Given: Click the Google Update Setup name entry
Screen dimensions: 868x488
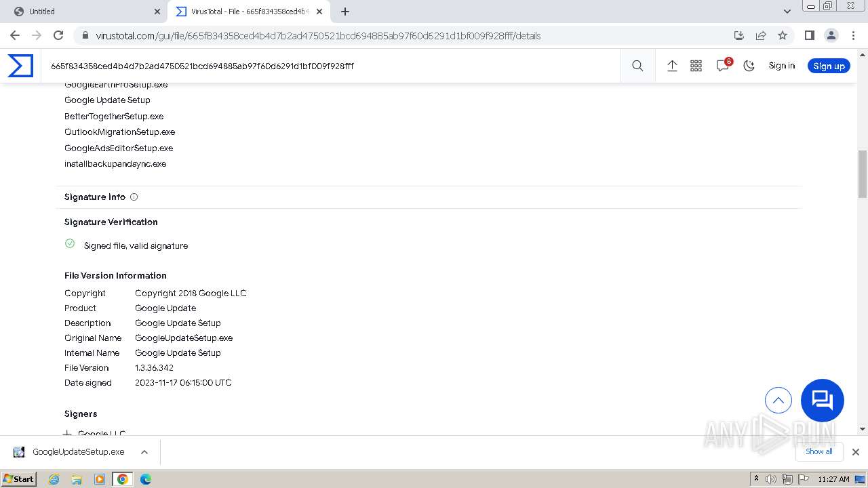Looking at the screenshot, I should pos(107,100).
